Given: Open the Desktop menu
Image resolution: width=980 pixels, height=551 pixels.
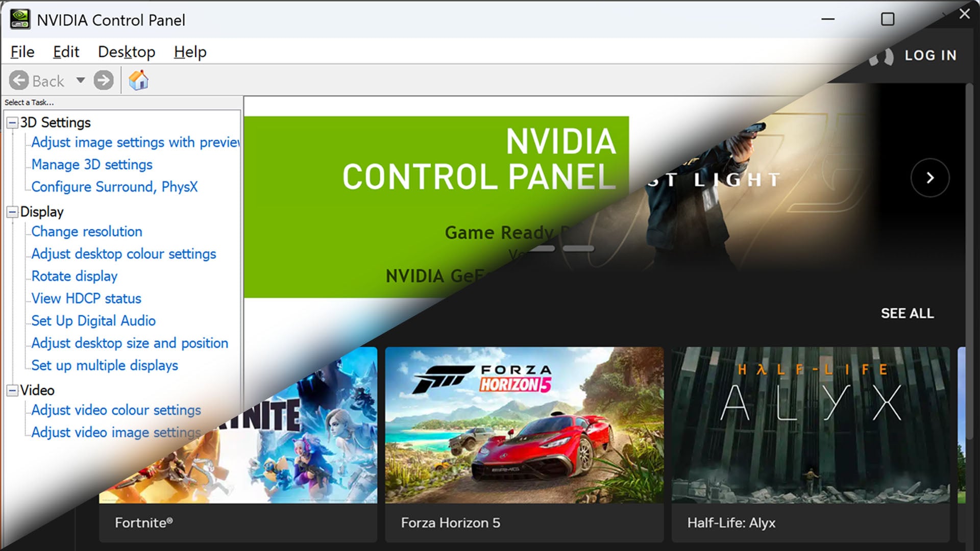Looking at the screenshot, I should [127, 52].
